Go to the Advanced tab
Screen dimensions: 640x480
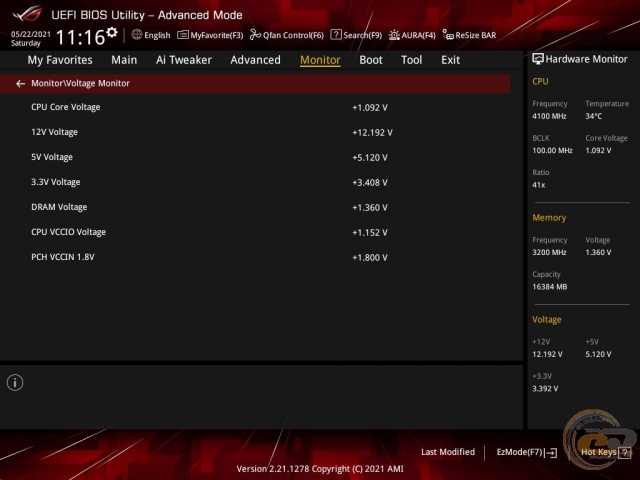[x=256, y=60]
